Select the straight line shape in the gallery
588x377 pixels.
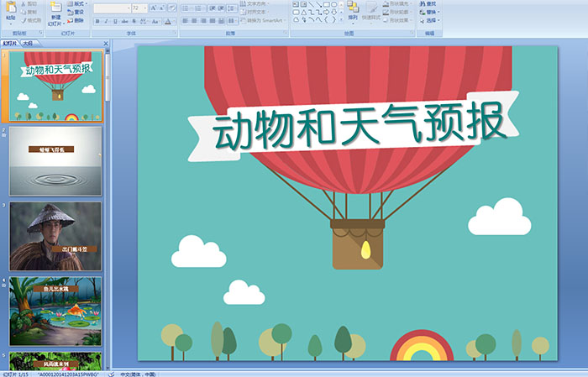tap(312, 4)
